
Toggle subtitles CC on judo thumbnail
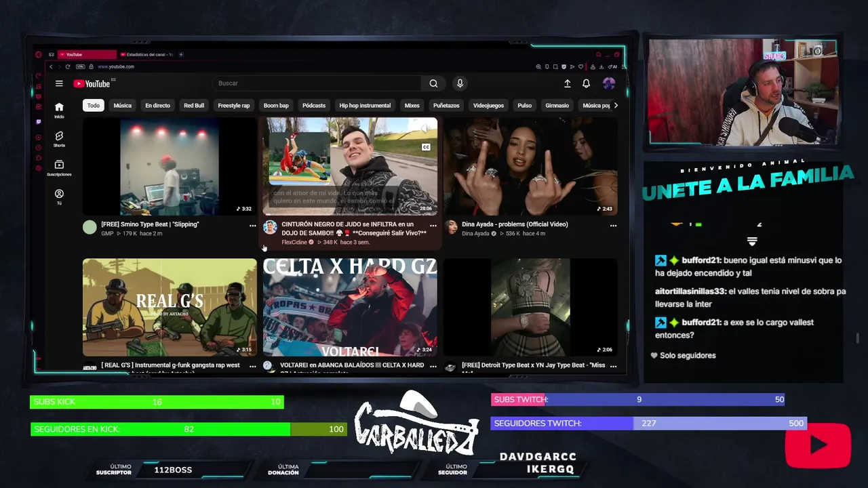pyautogui.click(x=426, y=147)
